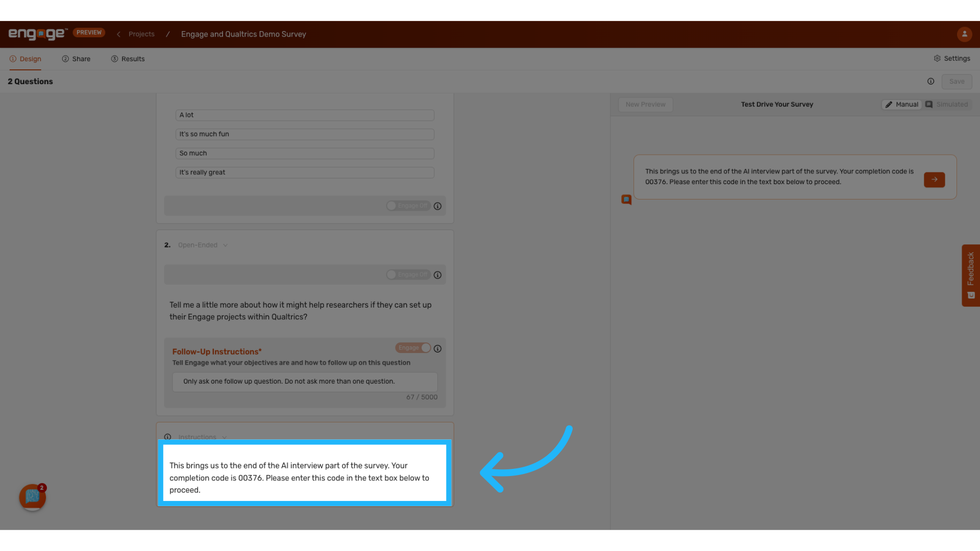Click the follow-up instructions text field

click(305, 382)
